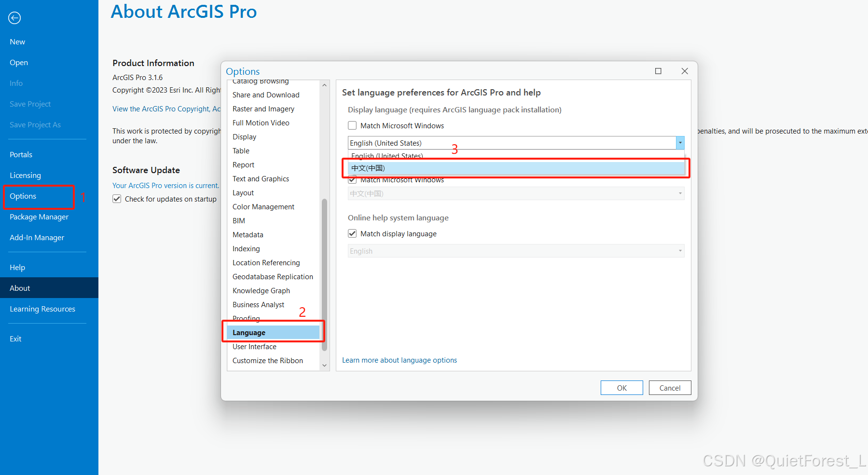This screenshot has height=475, width=868.
Task: Open Licensing page
Action: pyautogui.click(x=25, y=176)
